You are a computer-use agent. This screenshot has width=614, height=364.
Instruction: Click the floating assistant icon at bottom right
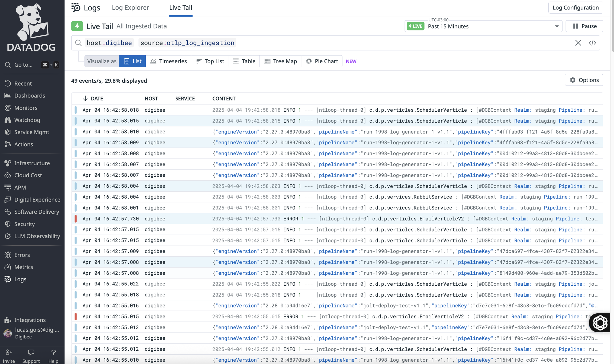tap(600, 323)
